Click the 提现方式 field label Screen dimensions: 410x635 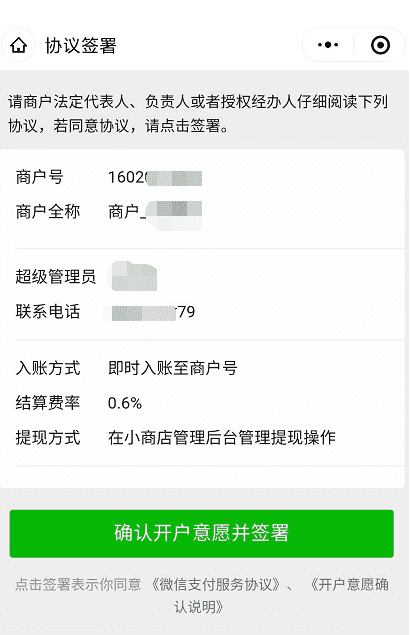coord(48,437)
